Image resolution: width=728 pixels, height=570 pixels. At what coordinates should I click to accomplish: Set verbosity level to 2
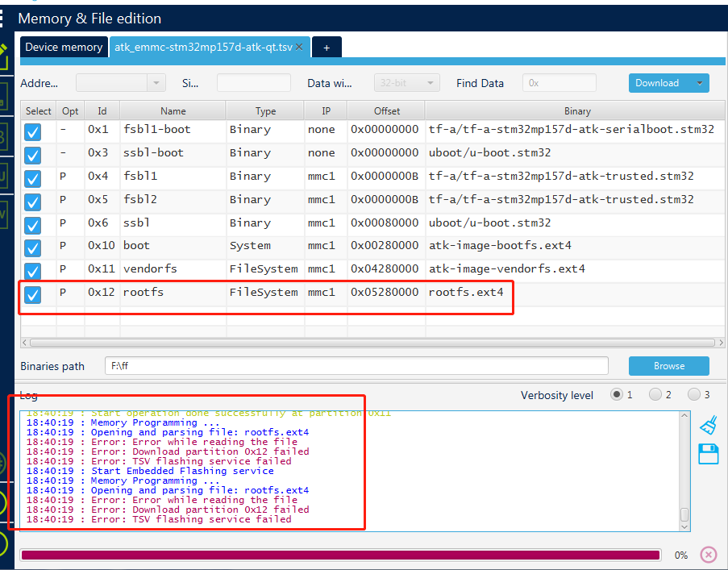(x=655, y=394)
